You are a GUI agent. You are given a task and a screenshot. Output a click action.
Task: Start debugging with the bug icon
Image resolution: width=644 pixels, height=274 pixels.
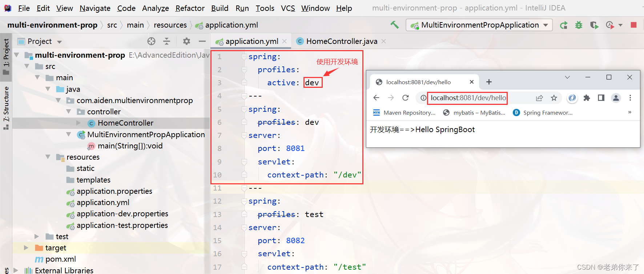pyautogui.click(x=579, y=25)
